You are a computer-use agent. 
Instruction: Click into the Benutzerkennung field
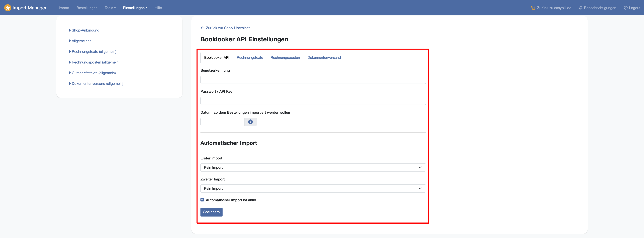(313, 80)
